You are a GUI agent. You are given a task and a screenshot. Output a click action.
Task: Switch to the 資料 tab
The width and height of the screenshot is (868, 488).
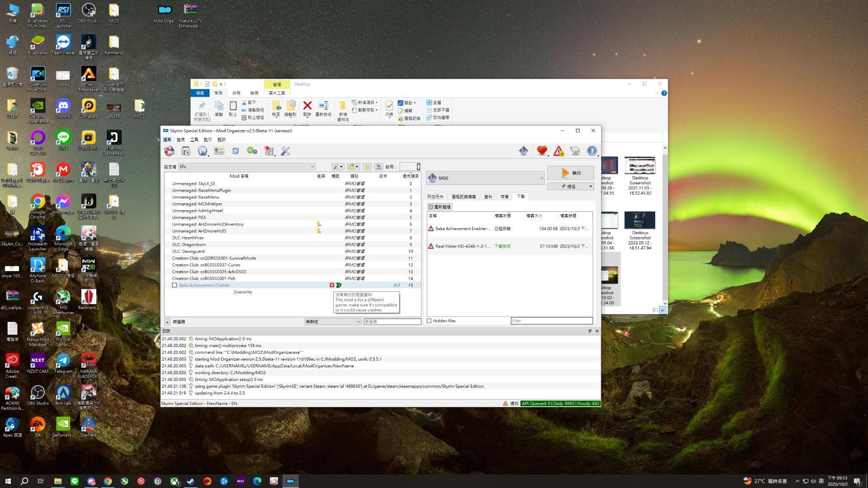coord(488,197)
